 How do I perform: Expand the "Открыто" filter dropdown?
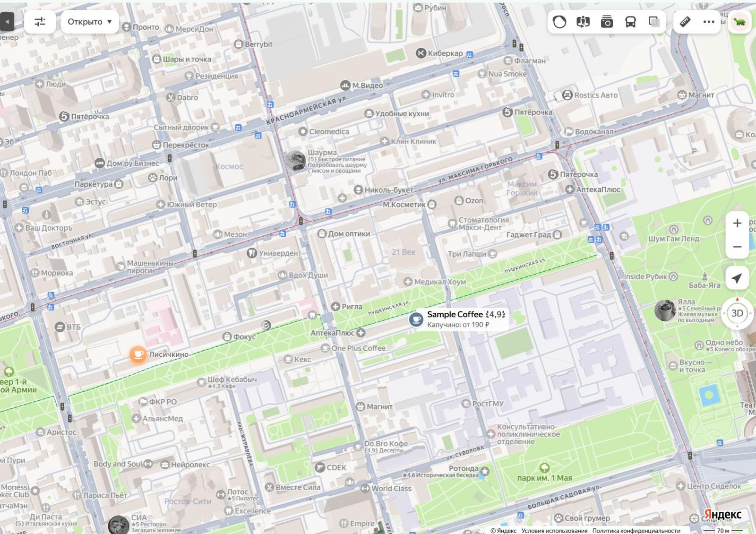point(90,22)
